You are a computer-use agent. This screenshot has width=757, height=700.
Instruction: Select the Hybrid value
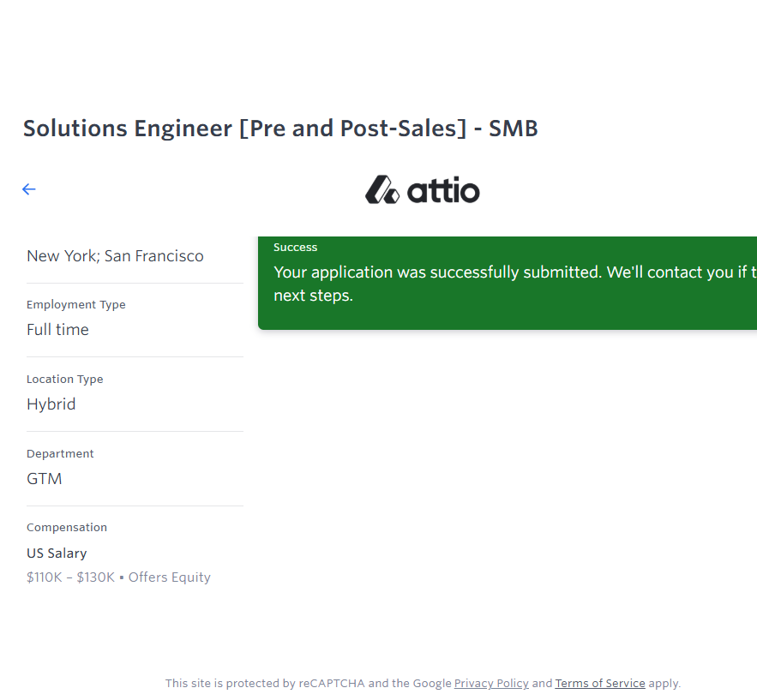(51, 404)
